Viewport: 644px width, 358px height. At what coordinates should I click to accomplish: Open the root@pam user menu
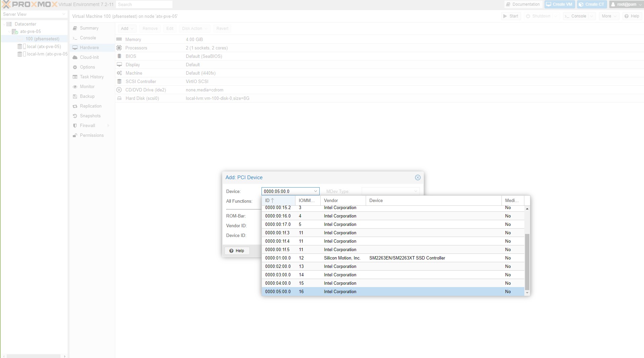(626, 4)
